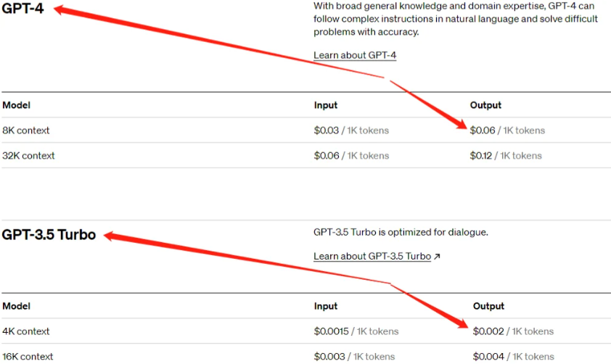611x364 pixels.
Task: Follow the "Learn about GPT-3.5 Turbo" link
Action: tap(372, 256)
